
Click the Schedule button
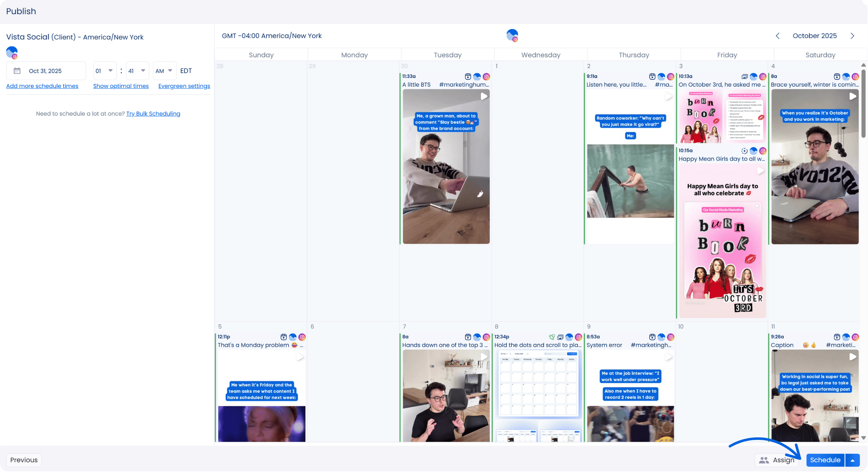click(x=825, y=460)
